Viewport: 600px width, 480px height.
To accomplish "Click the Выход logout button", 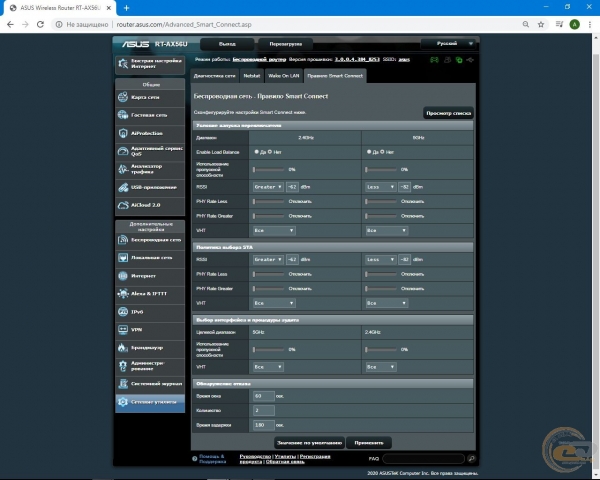I will pos(227,44).
